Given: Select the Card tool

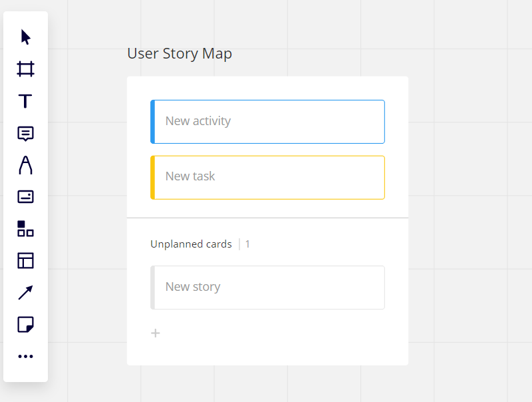Looking at the screenshot, I should [25, 197].
